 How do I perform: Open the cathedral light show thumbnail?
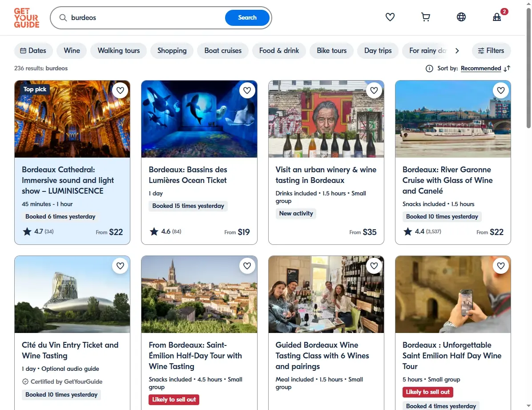pos(72,119)
